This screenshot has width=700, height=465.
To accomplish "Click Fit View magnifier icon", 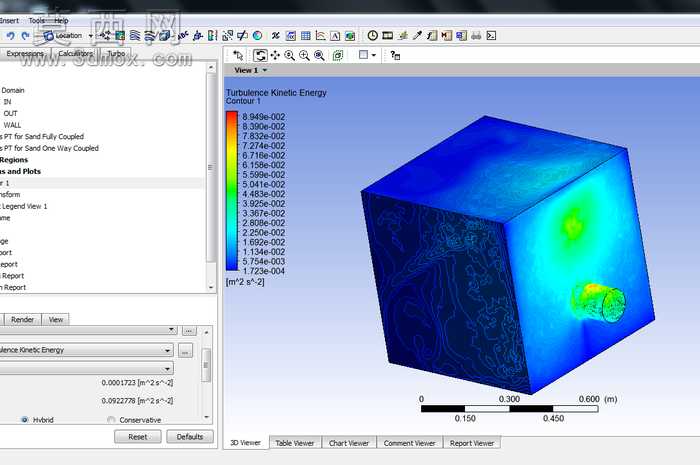I will 319,55.
